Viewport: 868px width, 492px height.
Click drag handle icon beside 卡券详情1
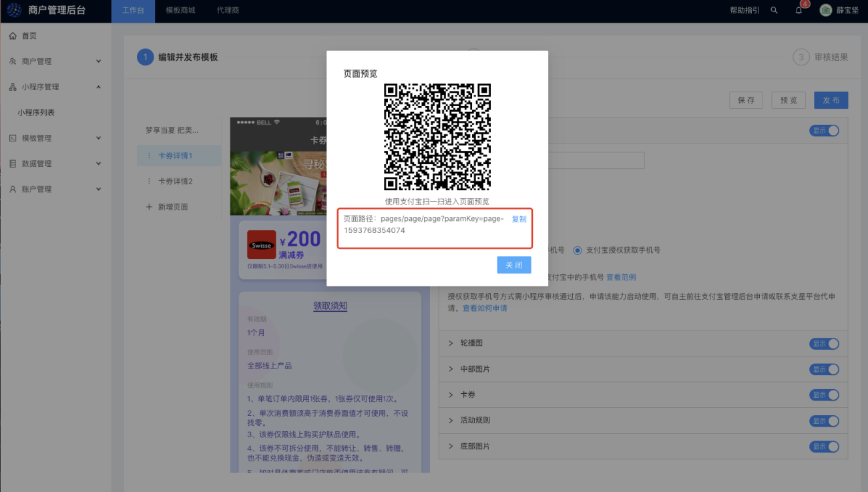(x=149, y=156)
